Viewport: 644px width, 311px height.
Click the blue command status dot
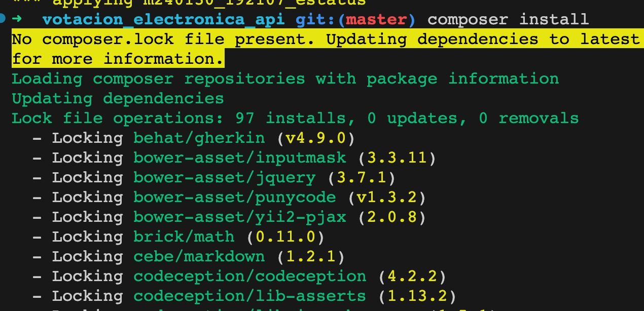[x=3, y=19]
